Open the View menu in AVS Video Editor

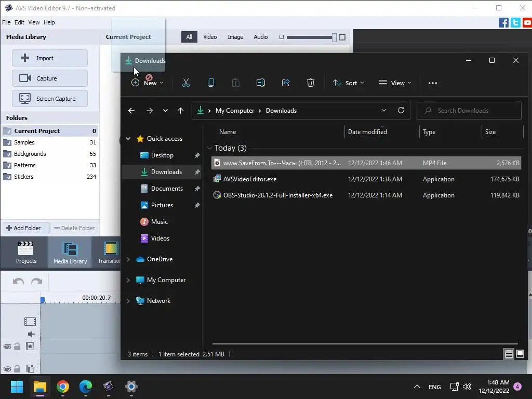[34, 22]
